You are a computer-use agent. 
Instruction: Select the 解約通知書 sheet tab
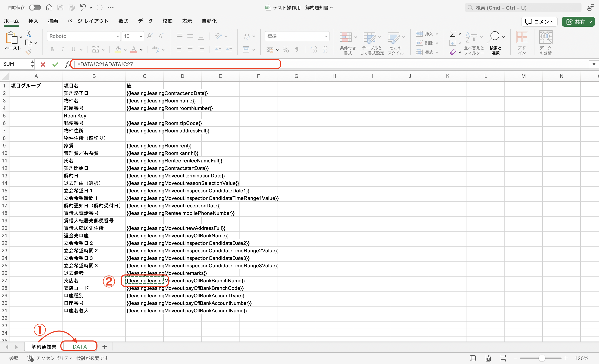[44, 347]
